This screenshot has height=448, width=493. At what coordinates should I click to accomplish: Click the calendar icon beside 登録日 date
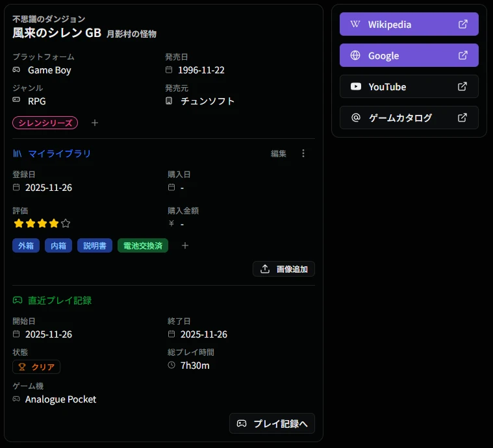click(x=16, y=188)
